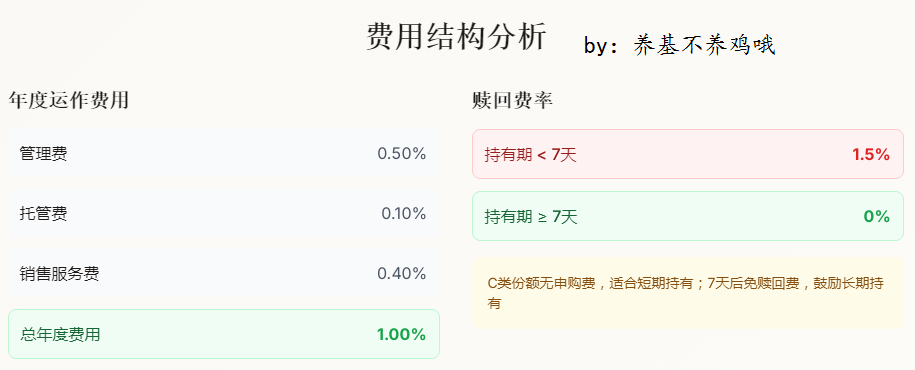Click the red 1.5% redemption rate
Image resolution: width=915 pixels, height=370 pixels.
pos(871,155)
